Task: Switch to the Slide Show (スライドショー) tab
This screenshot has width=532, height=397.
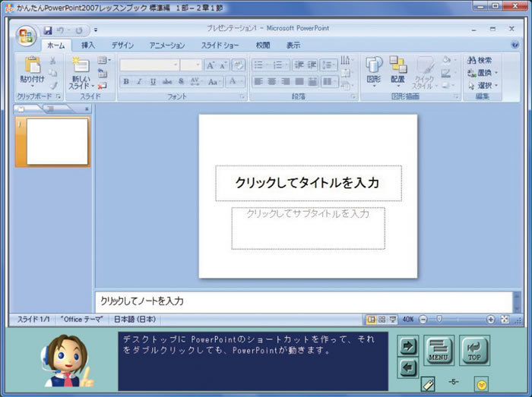Action: [220, 45]
